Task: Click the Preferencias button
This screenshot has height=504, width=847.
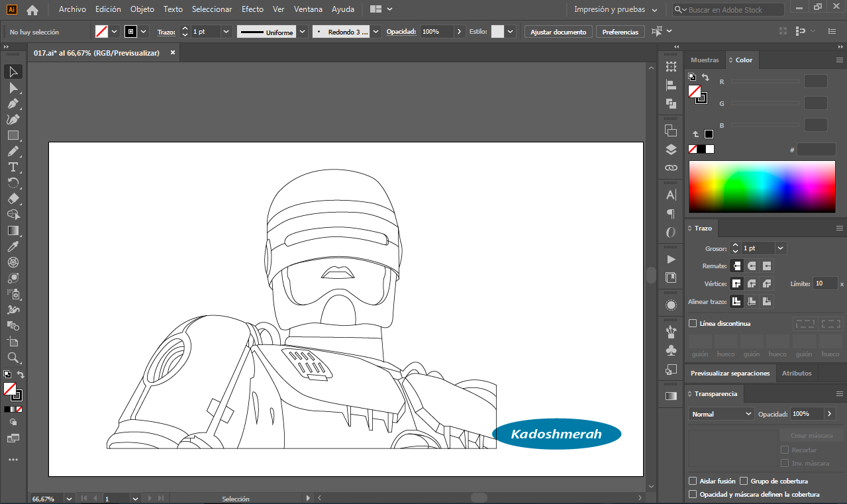Action: (x=621, y=32)
